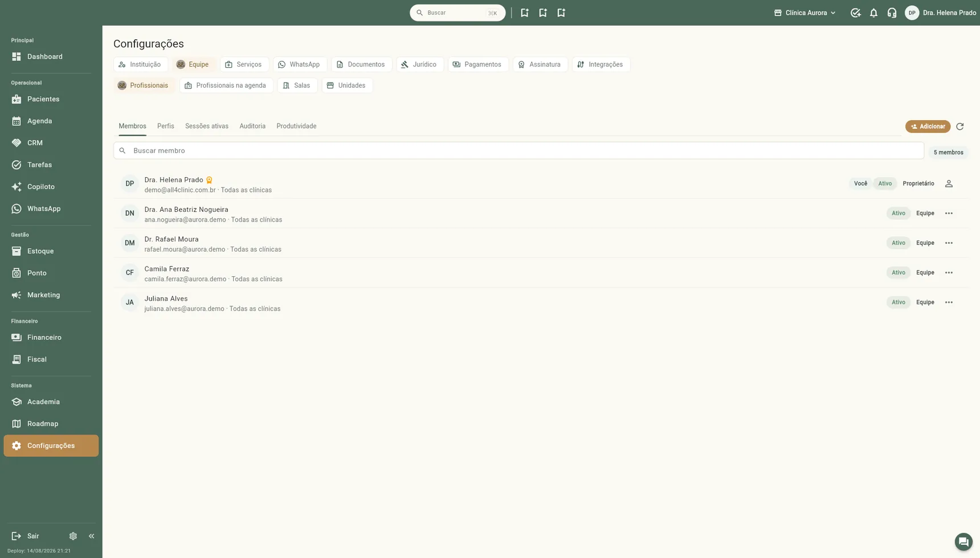The width and height of the screenshot is (980, 558).
Task: Open Tarefas in the sidebar
Action: pyautogui.click(x=51, y=165)
